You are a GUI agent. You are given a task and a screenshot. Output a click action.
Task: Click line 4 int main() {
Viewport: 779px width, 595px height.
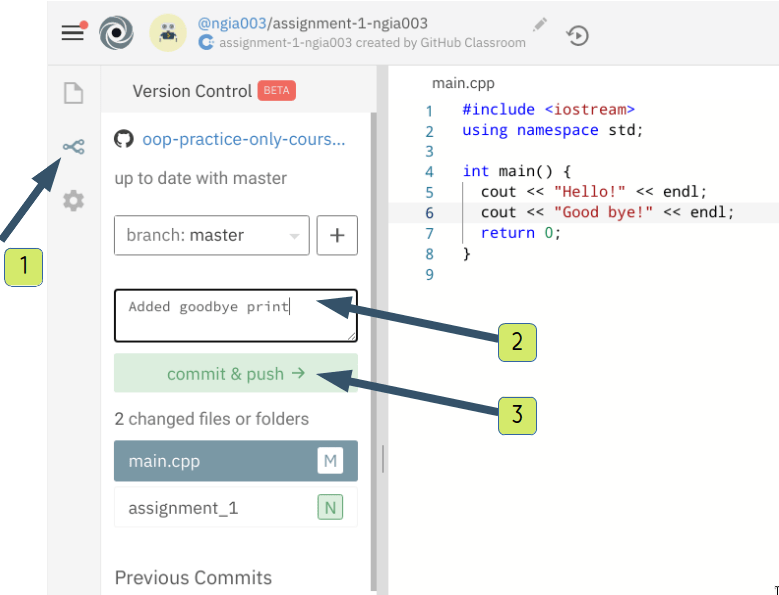pos(517,171)
